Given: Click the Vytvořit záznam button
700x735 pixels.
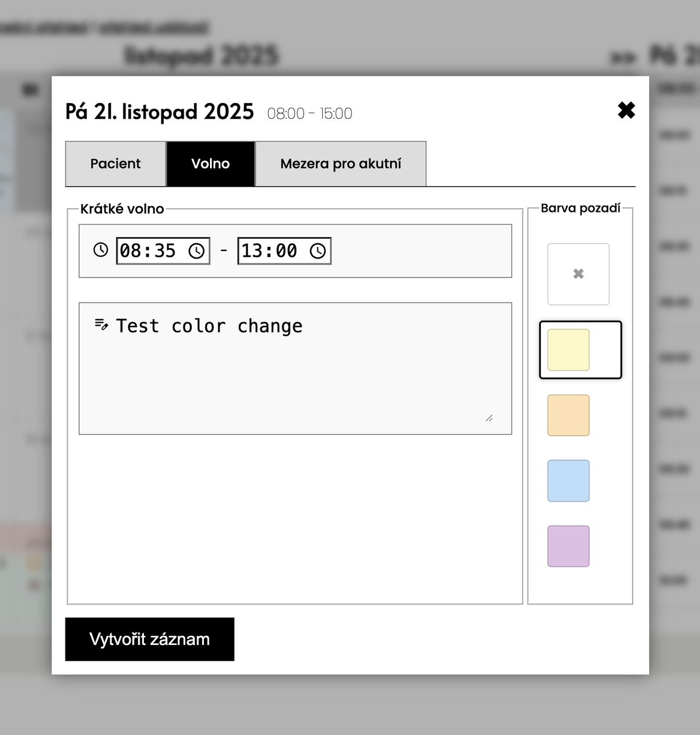Looking at the screenshot, I should pos(149,639).
